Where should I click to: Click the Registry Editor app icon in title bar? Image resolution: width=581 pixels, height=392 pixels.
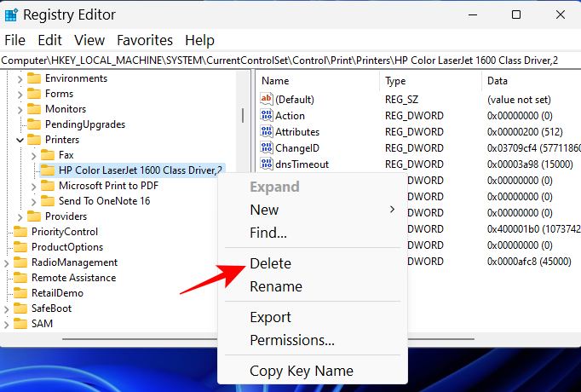(x=12, y=14)
